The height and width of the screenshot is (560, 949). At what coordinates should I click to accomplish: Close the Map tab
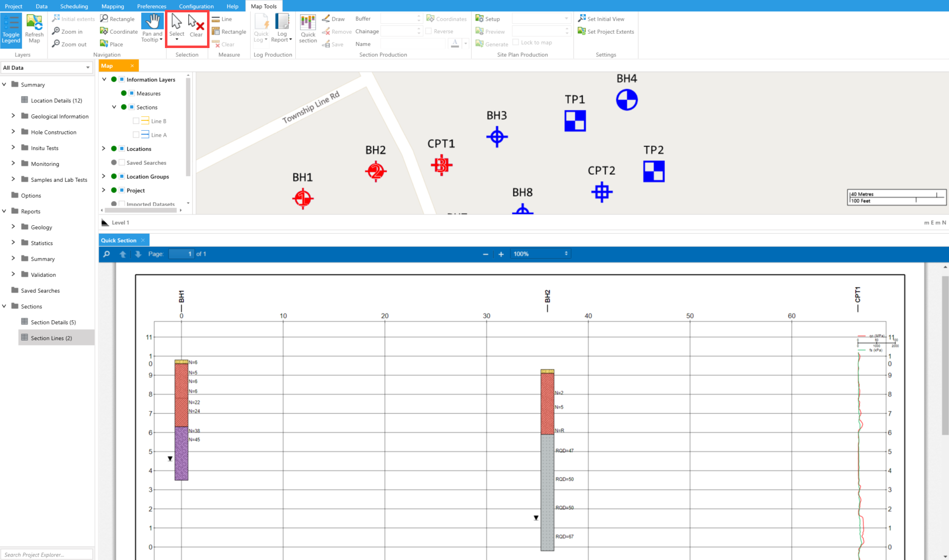pyautogui.click(x=132, y=66)
